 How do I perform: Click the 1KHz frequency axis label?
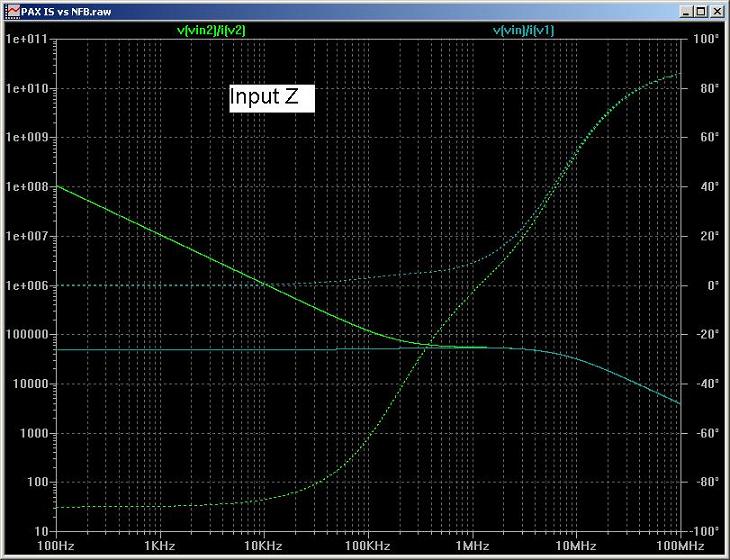point(160,546)
